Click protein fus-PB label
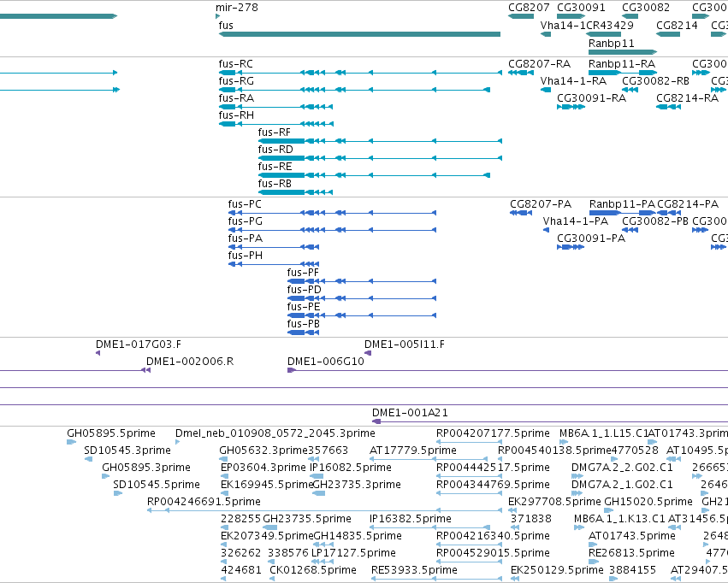This screenshot has width=728, height=583. click(304, 324)
